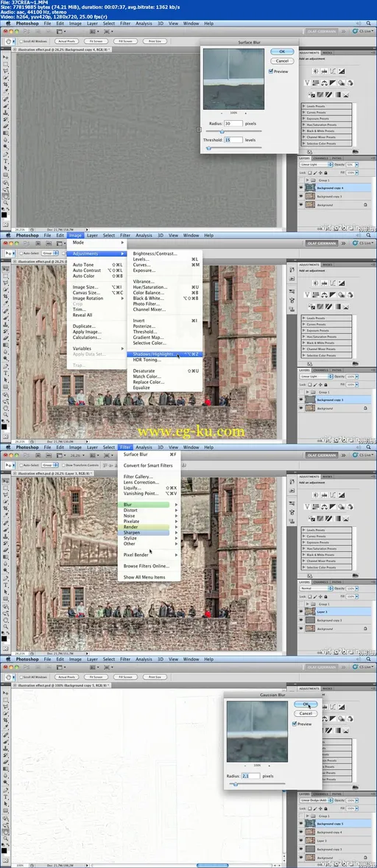The height and width of the screenshot is (868, 377).
Task: Click Levels adjustment icon in the Image menu frame
Action: click(x=324, y=283)
